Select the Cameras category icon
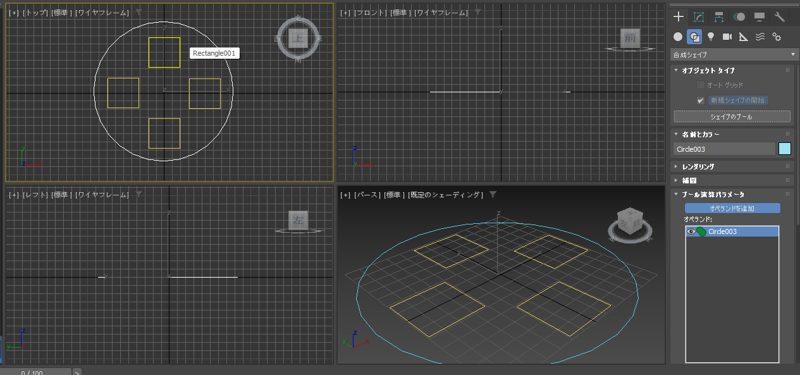800x375 pixels. pyautogui.click(x=727, y=36)
